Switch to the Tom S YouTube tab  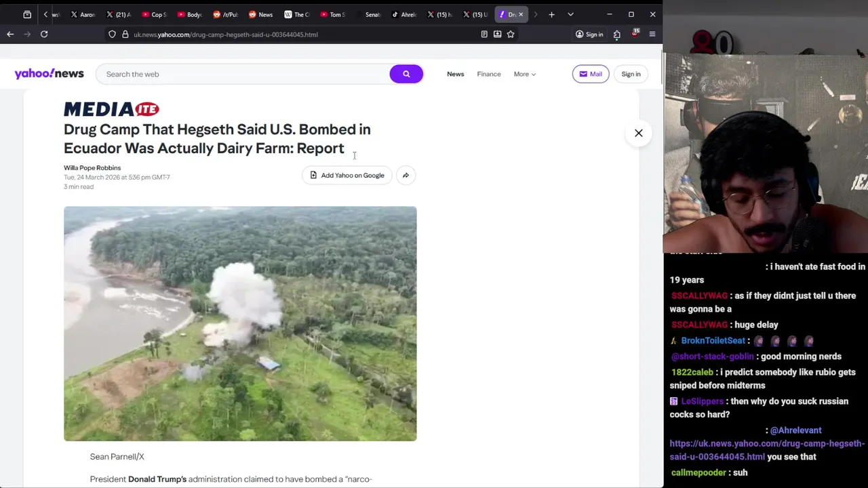click(333, 14)
